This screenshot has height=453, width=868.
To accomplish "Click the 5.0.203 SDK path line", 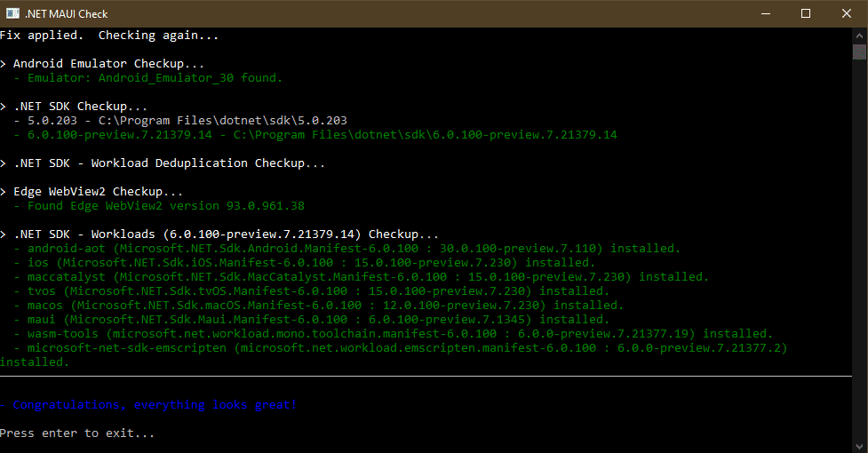I will 180,121.
